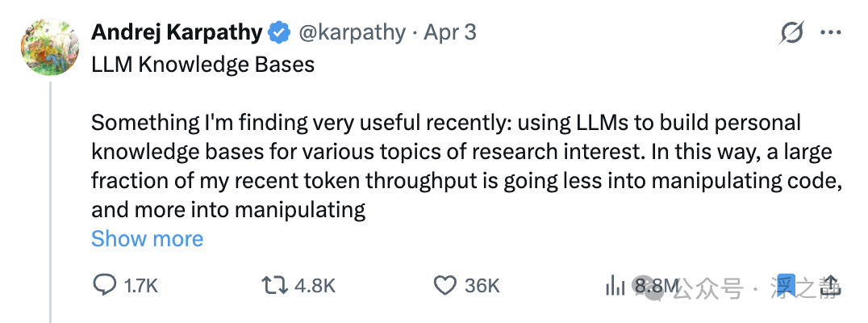
Task: Click the Andrej Karpathy display name
Action: [177, 32]
